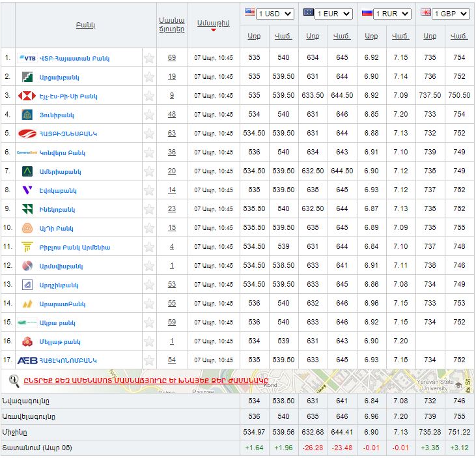Open branch count 54 link in row 17
Image resolution: width=476 pixels, height=458 pixels.
coord(172,360)
